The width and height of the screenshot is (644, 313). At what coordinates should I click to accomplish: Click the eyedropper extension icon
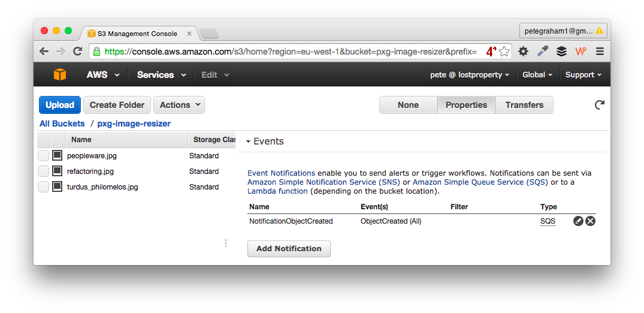543,52
